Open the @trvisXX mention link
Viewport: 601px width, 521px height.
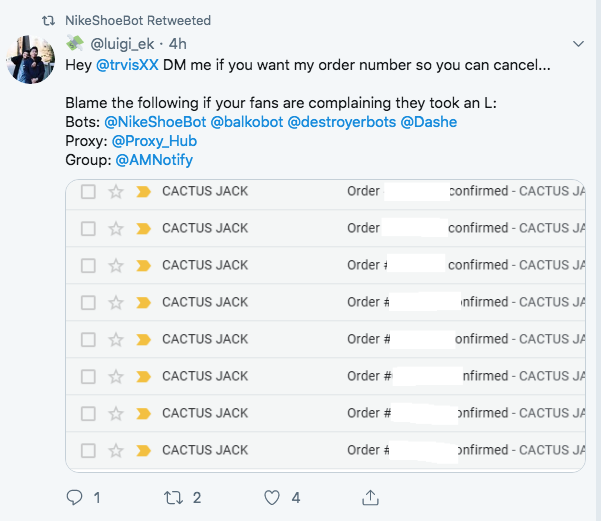pyautogui.click(x=129, y=65)
